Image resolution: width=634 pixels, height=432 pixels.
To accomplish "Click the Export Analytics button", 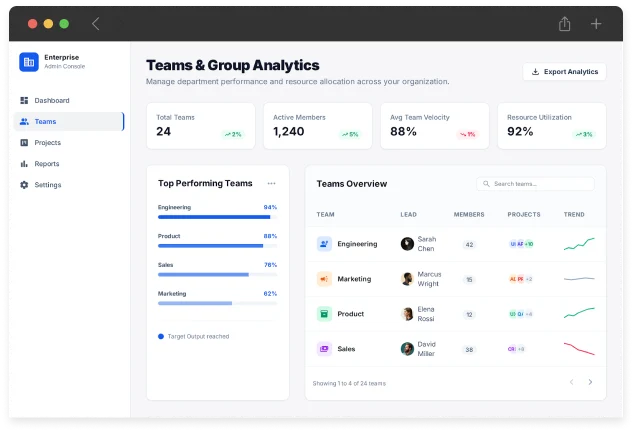I will [x=564, y=72].
